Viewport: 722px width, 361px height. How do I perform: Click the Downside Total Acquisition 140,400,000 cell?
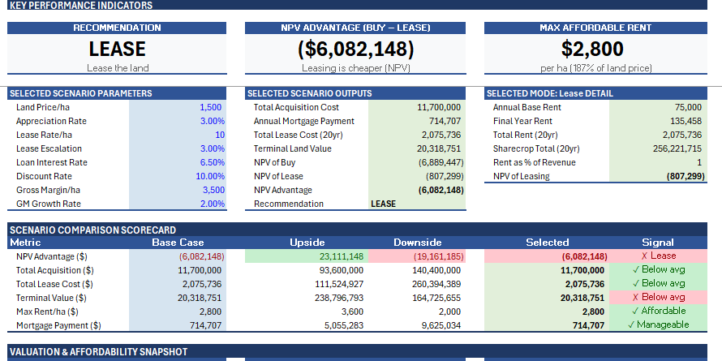417,270
